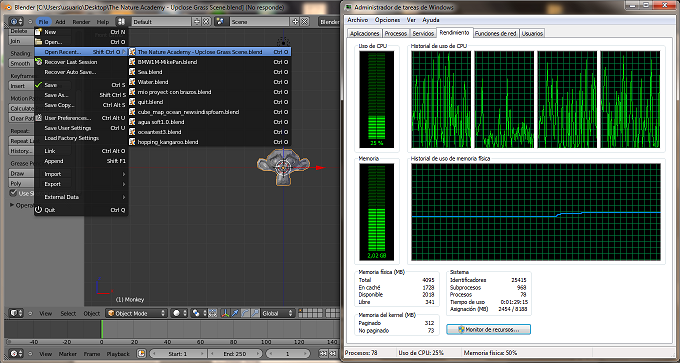This screenshot has height=363, width=680.
Task: Expand the Operator panel triangle
Action: coord(12,205)
